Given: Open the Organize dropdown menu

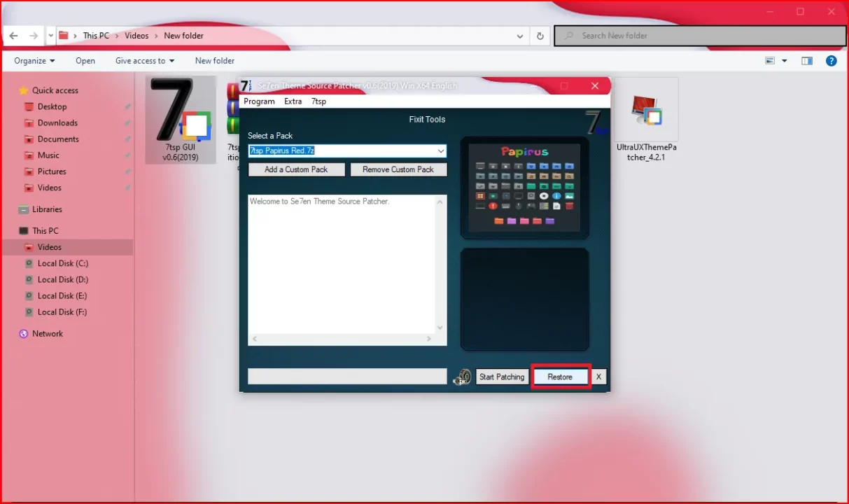Looking at the screenshot, I should click(x=34, y=61).
